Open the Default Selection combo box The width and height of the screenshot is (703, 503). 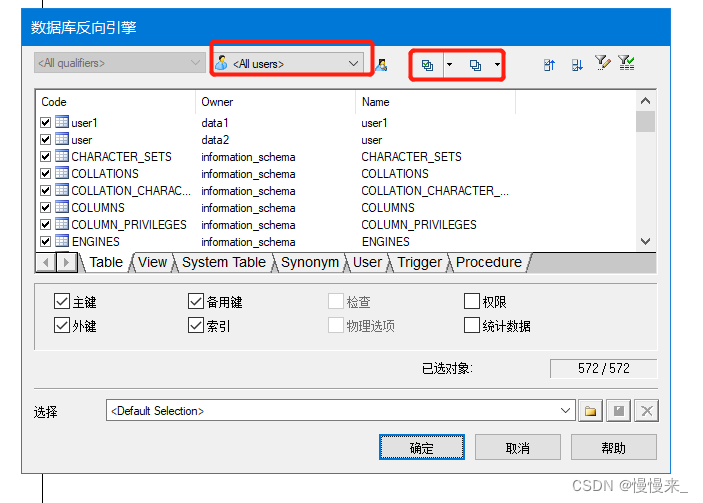pos(340,411)
